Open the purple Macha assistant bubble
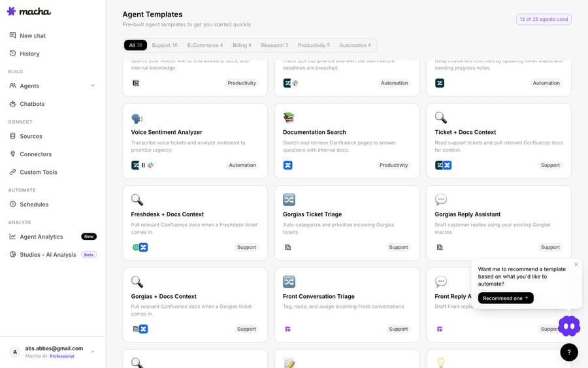588x368 pixels. click(569, 326)
